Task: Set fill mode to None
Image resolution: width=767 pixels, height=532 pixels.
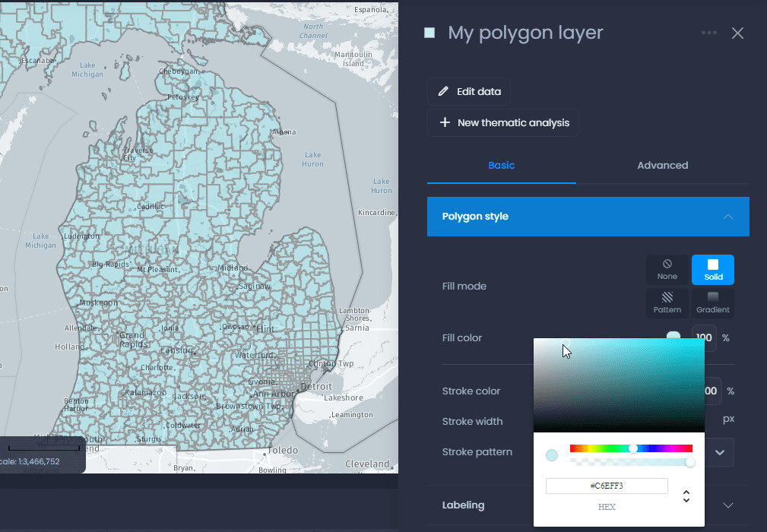Action: pos(667,270)
